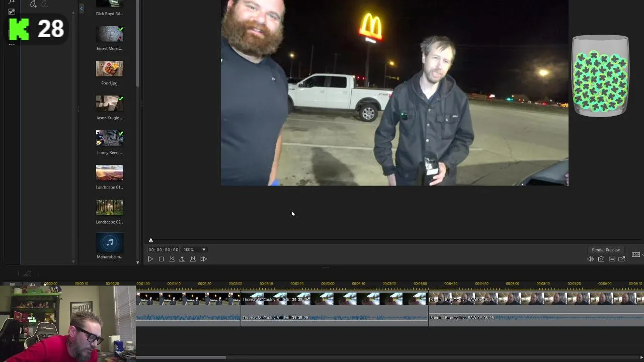This screenshot has height=362, width=644.
Task: Stop the preview playback
Action: (161, 259)
